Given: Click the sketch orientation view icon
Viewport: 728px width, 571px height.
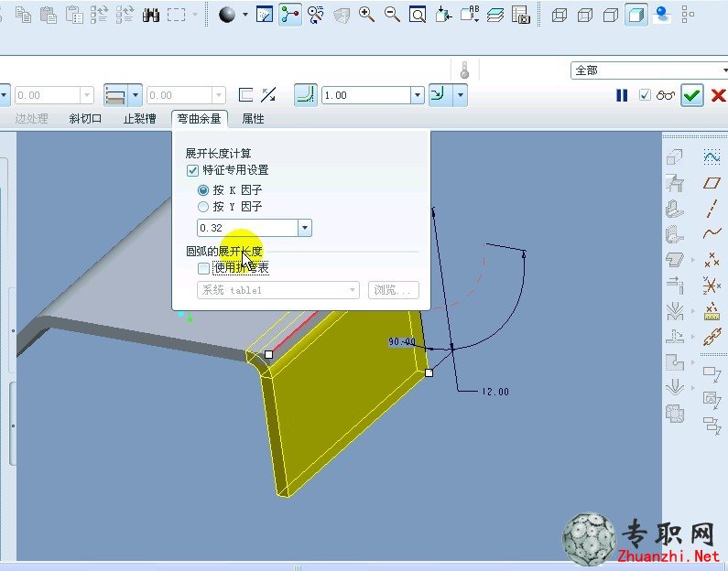Looking at the screenshot, I should click(265, 15).
